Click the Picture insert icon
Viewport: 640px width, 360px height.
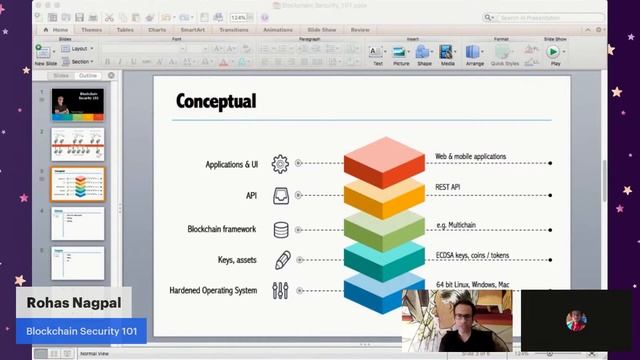[400, 52]
